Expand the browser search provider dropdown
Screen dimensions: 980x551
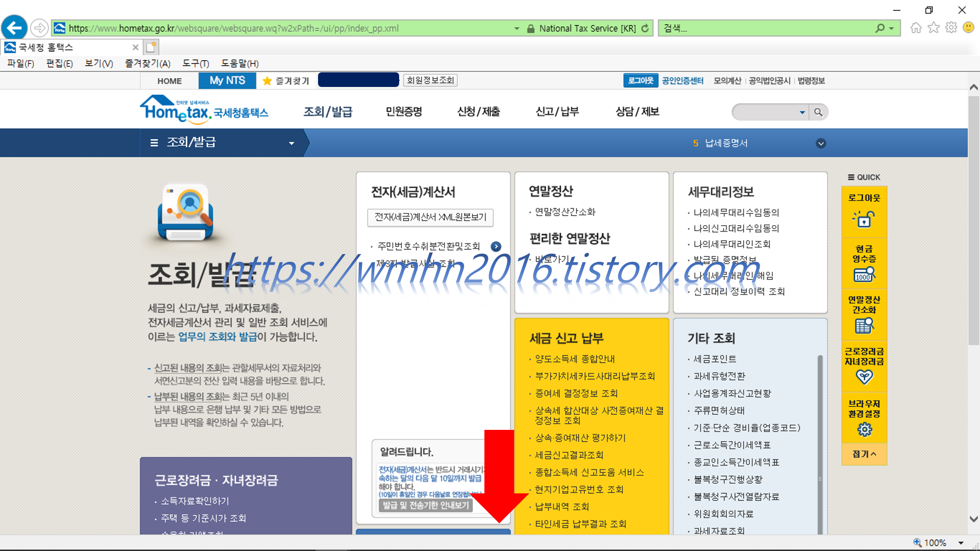coord(892,28)
